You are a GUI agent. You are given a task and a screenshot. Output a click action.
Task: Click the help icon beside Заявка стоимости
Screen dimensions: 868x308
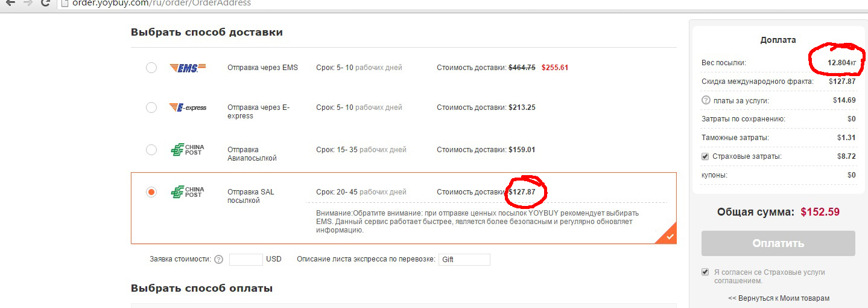coord(219,260)
